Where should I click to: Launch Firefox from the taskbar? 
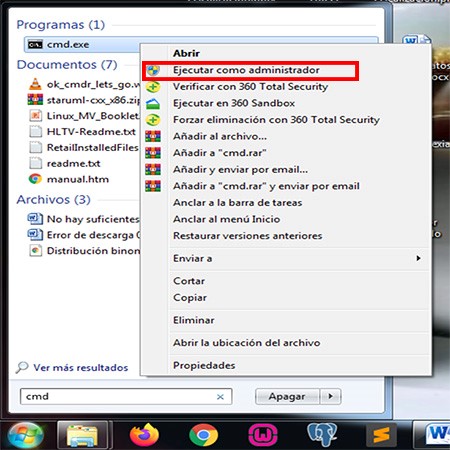(144, 435)
